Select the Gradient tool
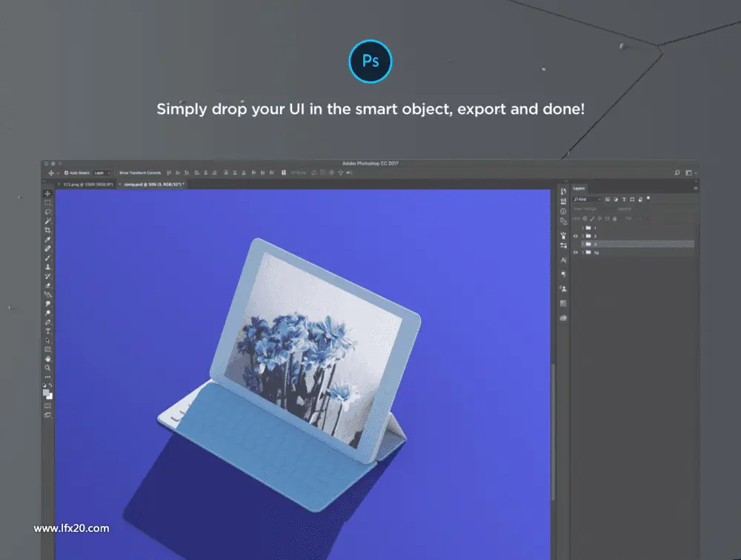 [x=47, y=295]
